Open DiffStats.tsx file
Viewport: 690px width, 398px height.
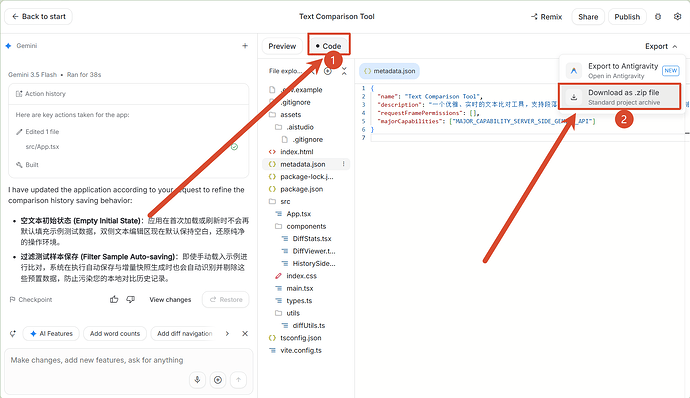click(x=312, y=239)
